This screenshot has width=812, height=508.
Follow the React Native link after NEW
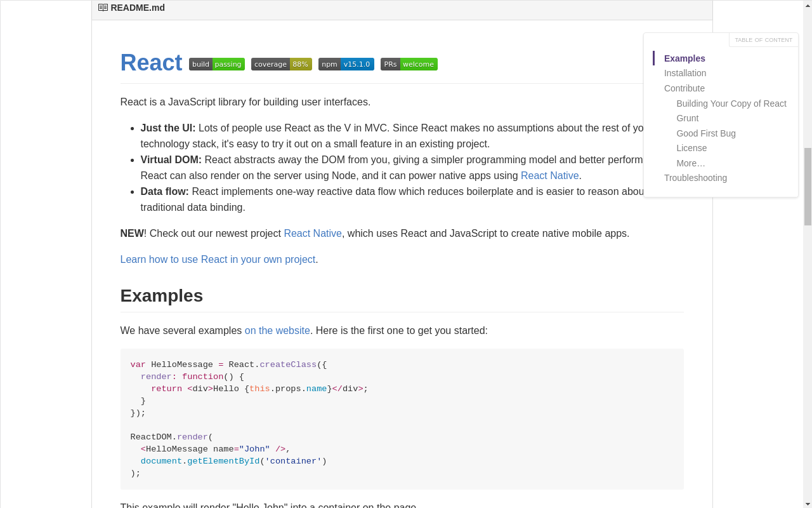click(313, 233)
